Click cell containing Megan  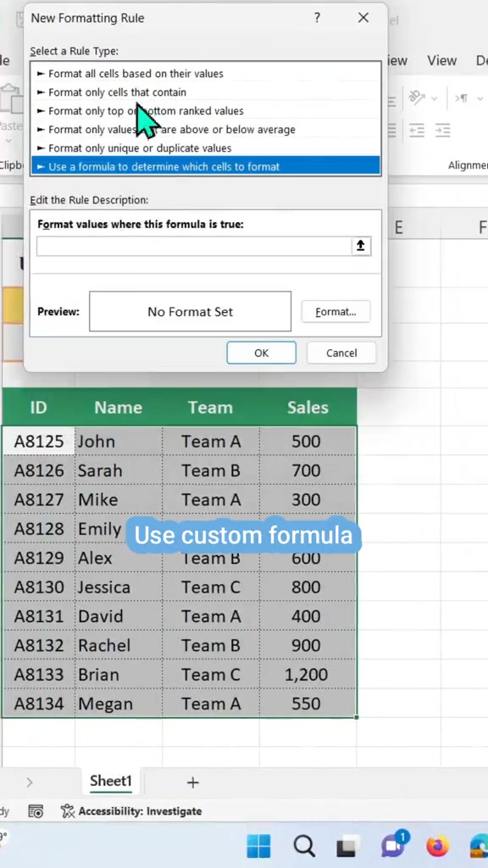[x=119, y=704]
